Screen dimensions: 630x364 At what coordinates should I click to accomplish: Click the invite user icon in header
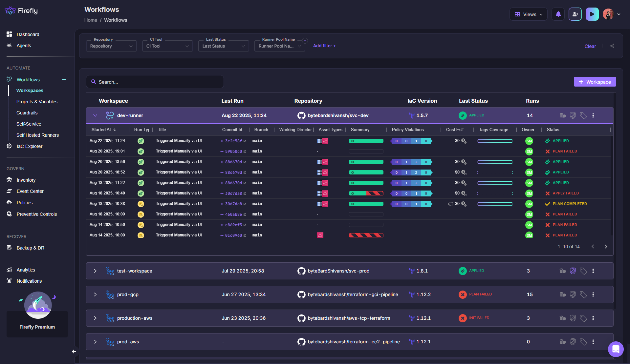(x=575, y=14)
